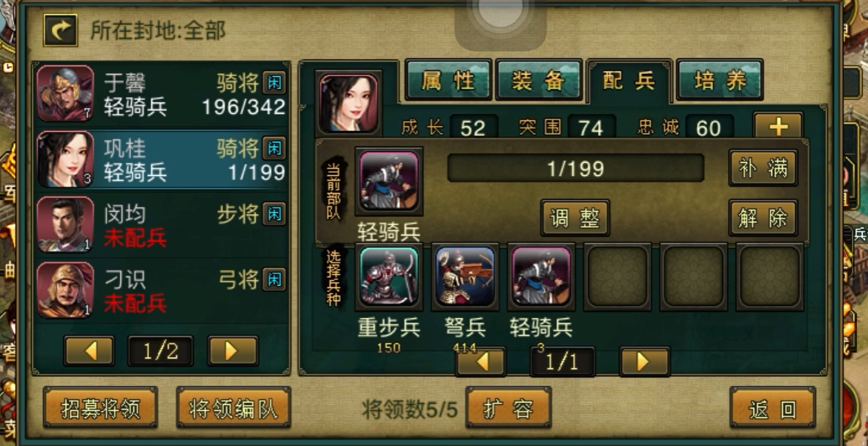868x446 pixels.
Task: Click the 招募将领 recruit button
Action: (101, 409)
